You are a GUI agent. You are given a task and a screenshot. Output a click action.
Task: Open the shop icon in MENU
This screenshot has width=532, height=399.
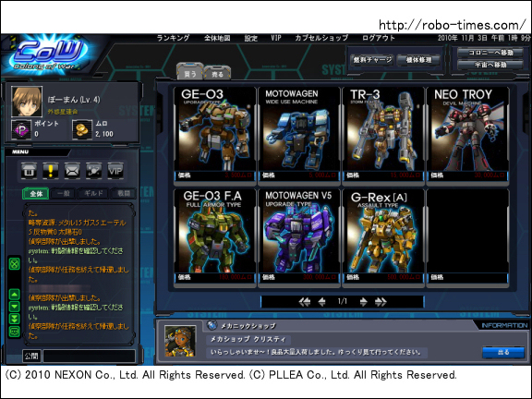pyautogui.click(x=29, y=170)
